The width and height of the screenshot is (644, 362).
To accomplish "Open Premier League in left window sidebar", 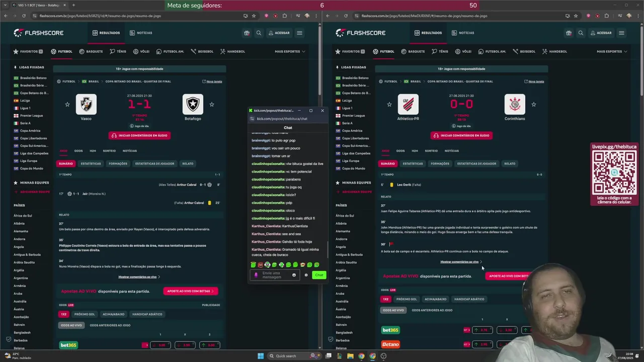I will pos(31,116).
